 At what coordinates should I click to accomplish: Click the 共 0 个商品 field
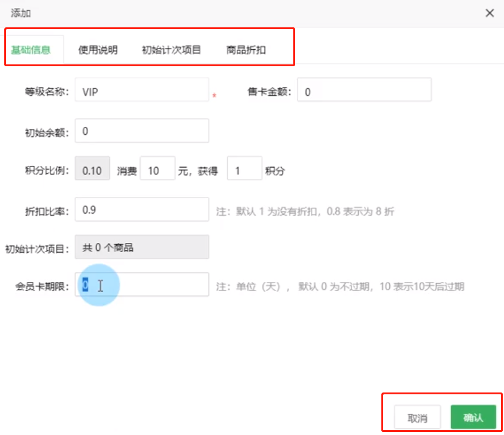[141, 247]
